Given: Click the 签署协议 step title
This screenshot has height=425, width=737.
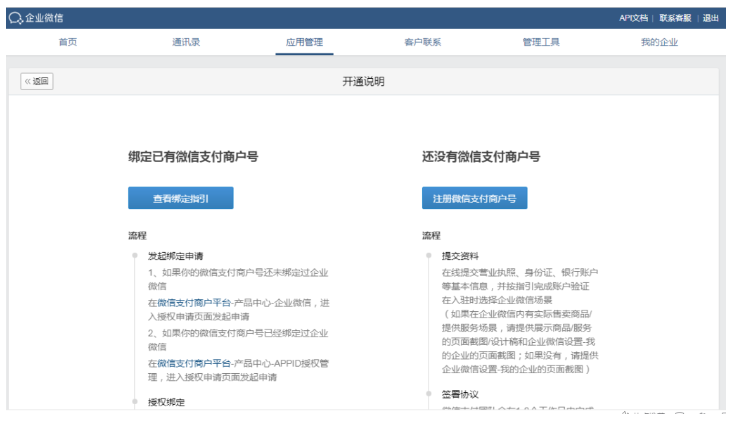Looking at the screenshot, I should click(460, 394).
